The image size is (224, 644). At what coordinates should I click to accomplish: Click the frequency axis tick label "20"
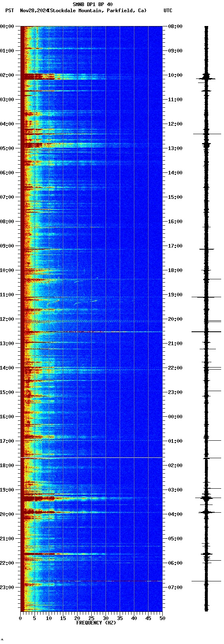[x=77, y=618]
